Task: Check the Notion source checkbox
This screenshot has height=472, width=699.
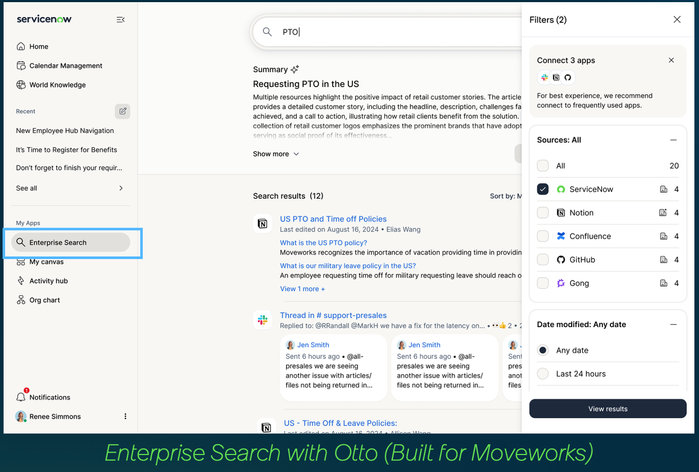Action: pos(543,213)
